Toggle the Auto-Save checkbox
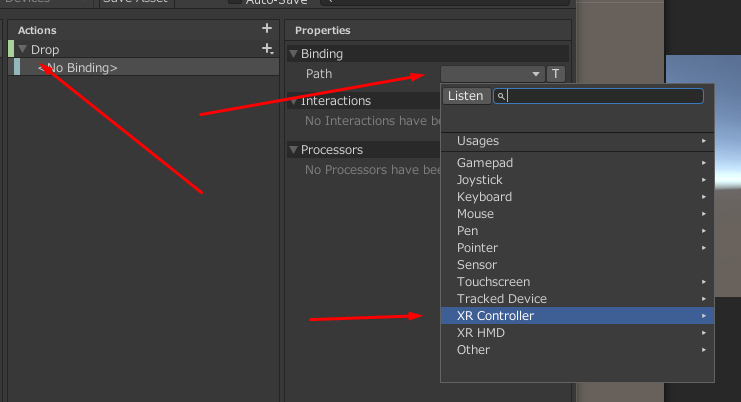 (234, 1)
